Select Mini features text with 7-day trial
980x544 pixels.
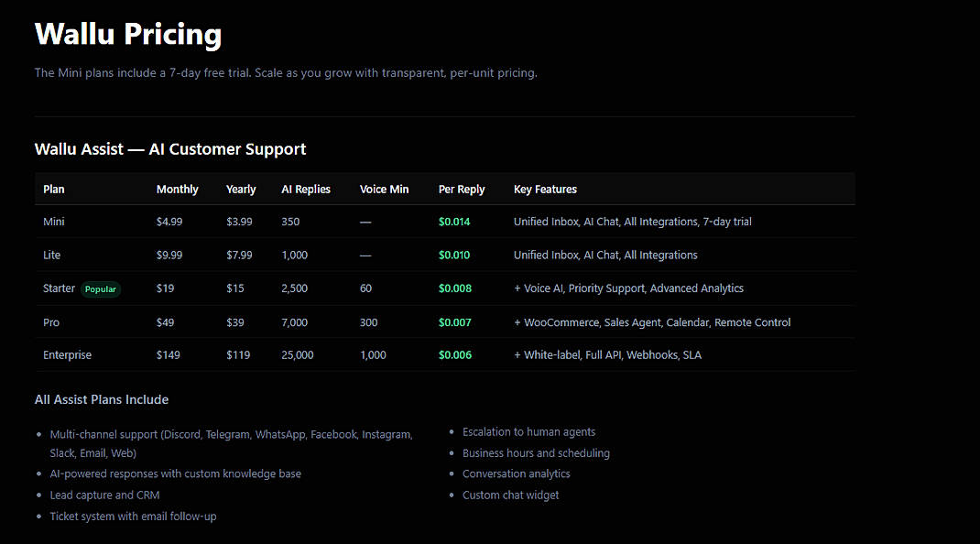(633, 222)
